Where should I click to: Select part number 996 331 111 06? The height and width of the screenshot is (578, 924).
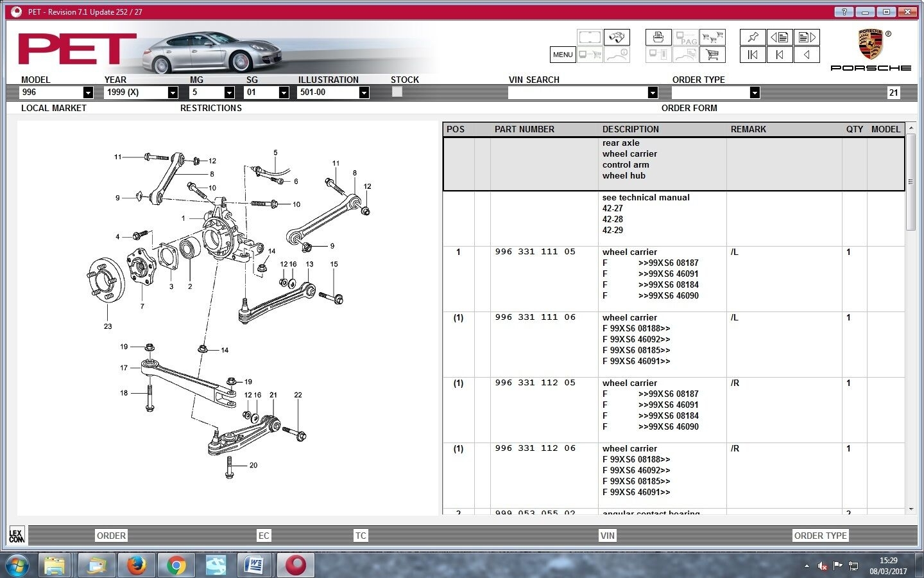[535, 317]
